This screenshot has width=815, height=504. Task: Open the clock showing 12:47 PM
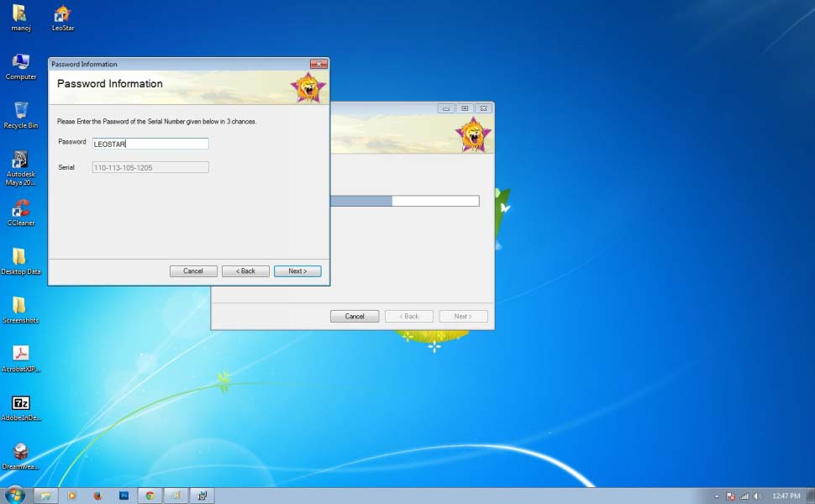click(x=786, y=496)
